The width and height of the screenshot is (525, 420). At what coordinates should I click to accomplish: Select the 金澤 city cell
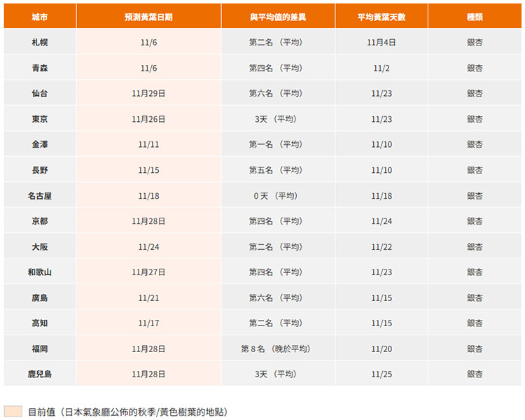[40, 144]
